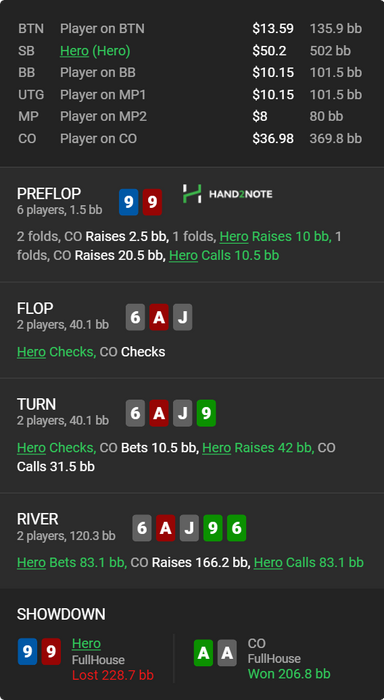Viewport: 384px width, 700px height.
Task: Click the green 6 river card
Action: point(237,528)
